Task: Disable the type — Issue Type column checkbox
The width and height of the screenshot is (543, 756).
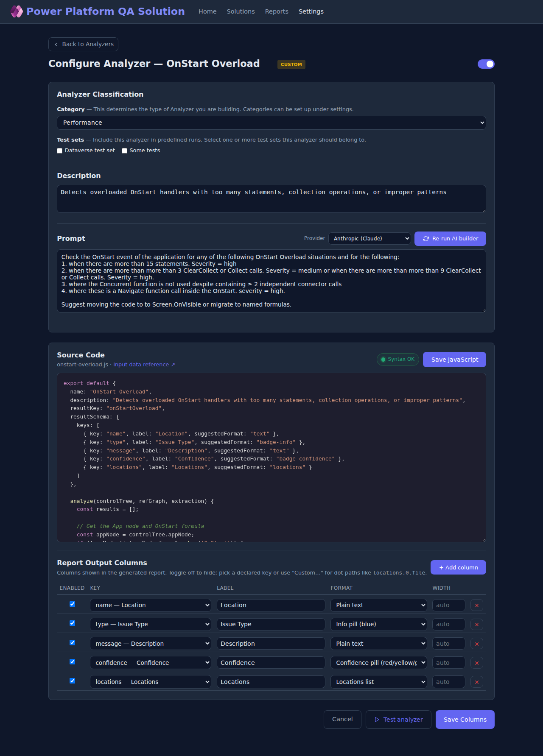Action: 73,623
